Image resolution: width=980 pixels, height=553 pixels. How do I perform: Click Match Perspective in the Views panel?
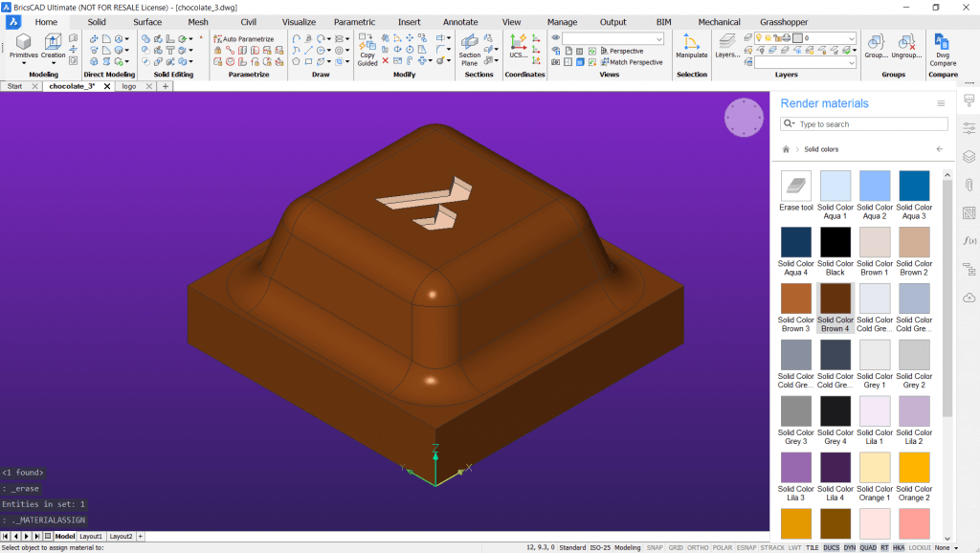[x=635, y=62]
